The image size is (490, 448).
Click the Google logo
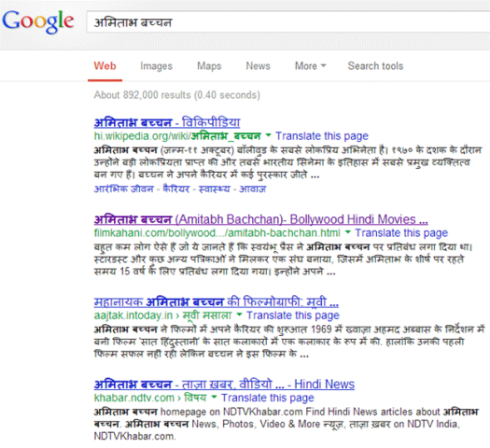click(x=38, y=21)
